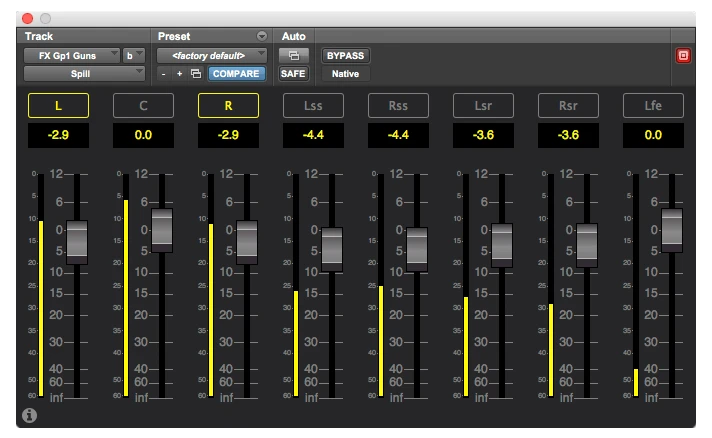
Task: Toggle the Rss channel button
Action: [x=398, y=105]
